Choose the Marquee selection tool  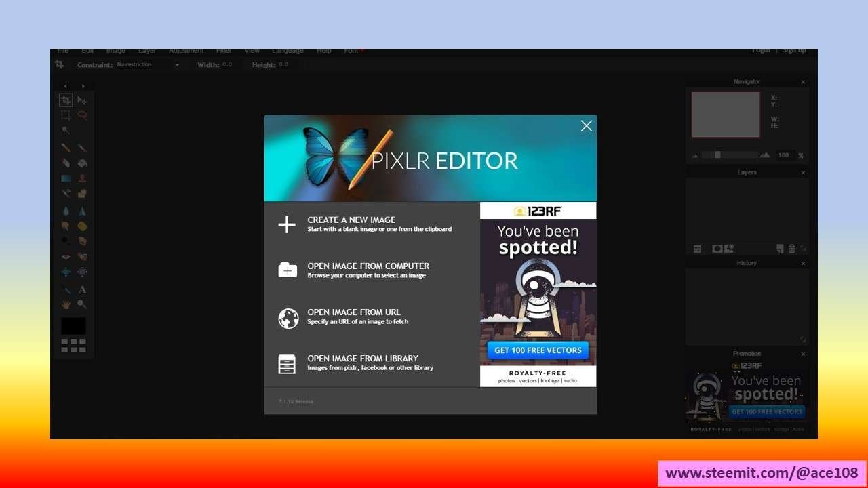pyautogui.click(x=66, y=115)
